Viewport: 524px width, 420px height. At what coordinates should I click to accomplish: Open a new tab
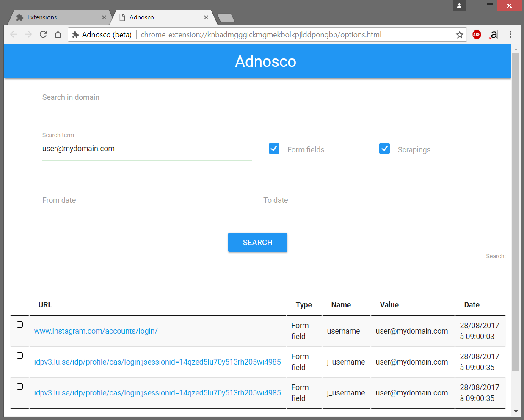coord(225,18)
